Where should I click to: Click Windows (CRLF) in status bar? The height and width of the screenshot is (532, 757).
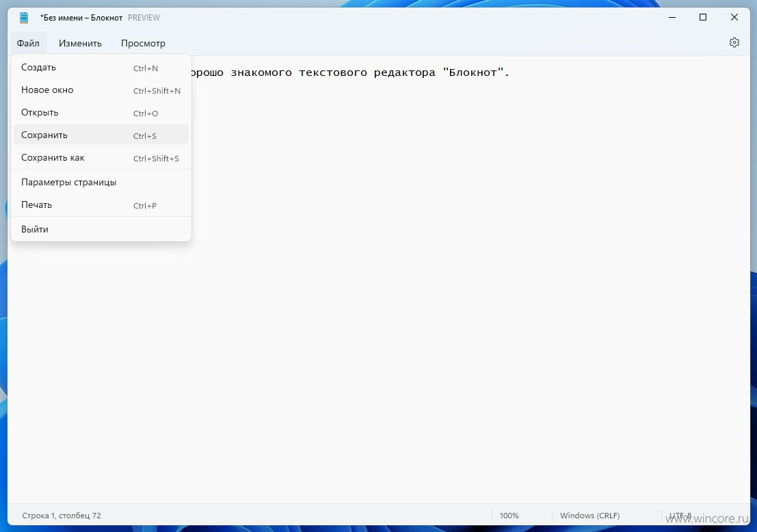click(589, 516)
